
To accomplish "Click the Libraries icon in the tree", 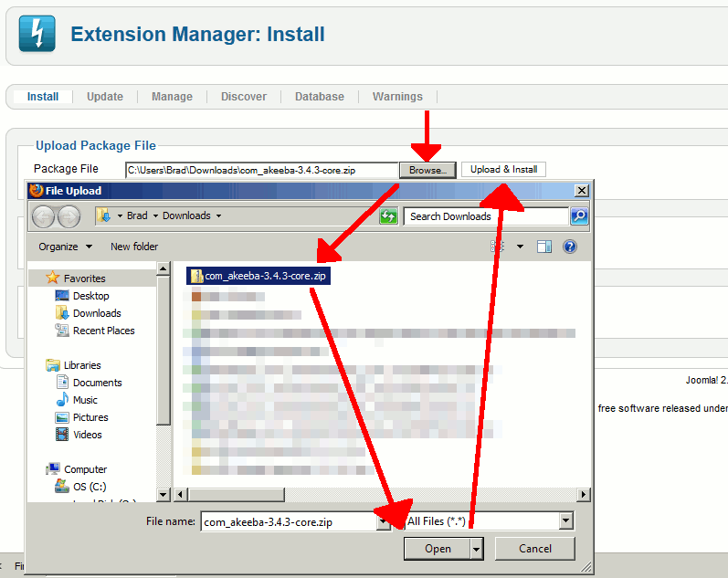I will tap(52, 365).
